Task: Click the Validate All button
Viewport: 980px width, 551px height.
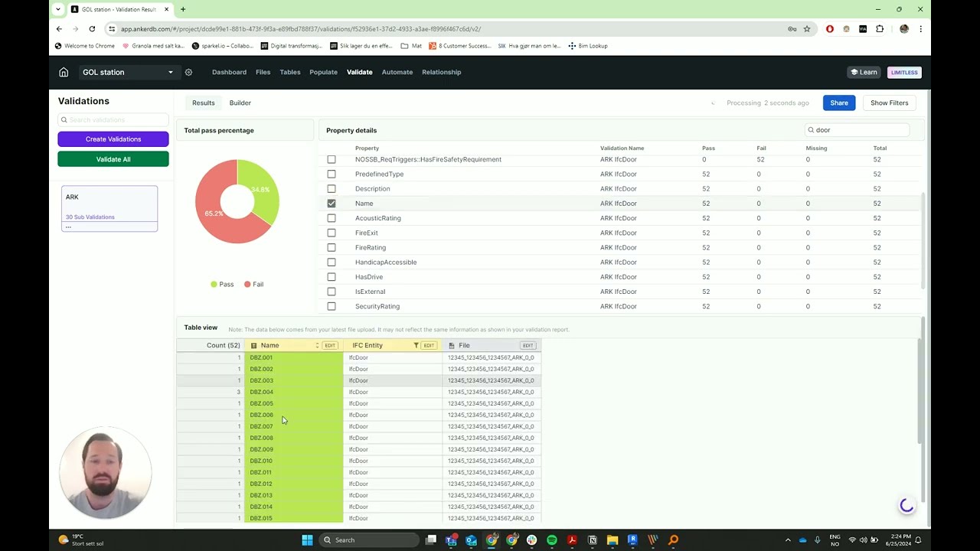Action: point(113,159)
